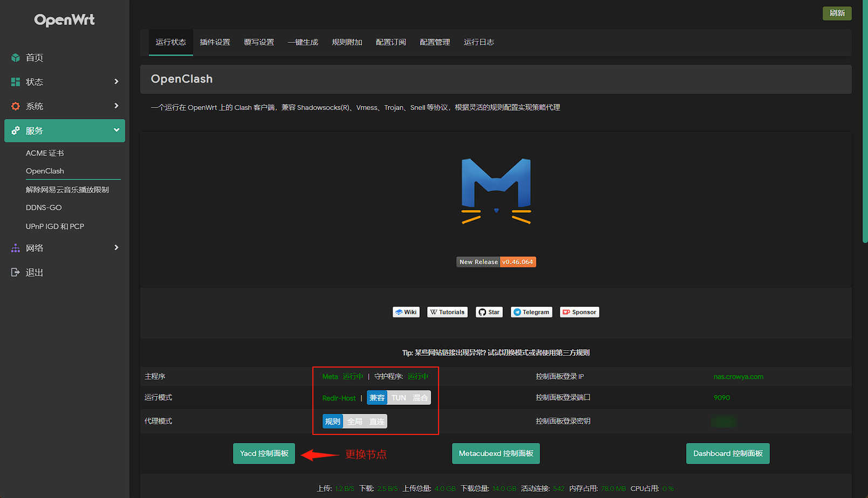Click the 下载总量 14.0 GB value
The width and height of the screenshot is (868, 498).
(x=504, y=489)
